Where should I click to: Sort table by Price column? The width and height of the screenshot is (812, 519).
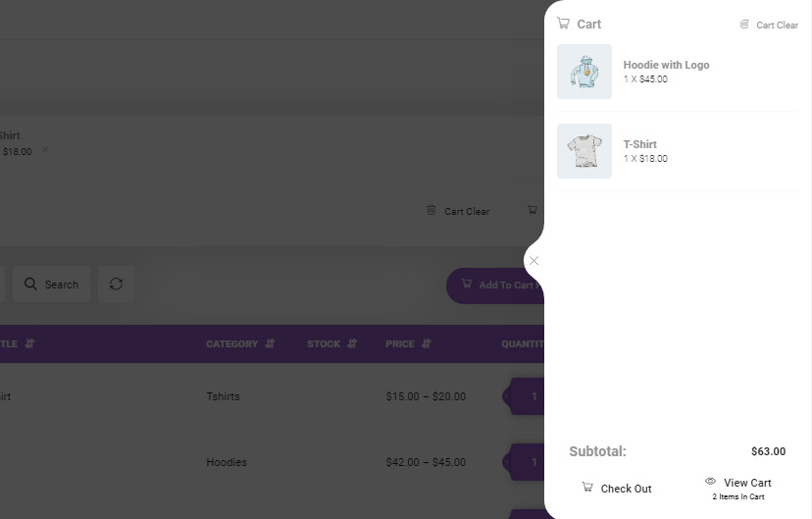[x=407, y=344]
